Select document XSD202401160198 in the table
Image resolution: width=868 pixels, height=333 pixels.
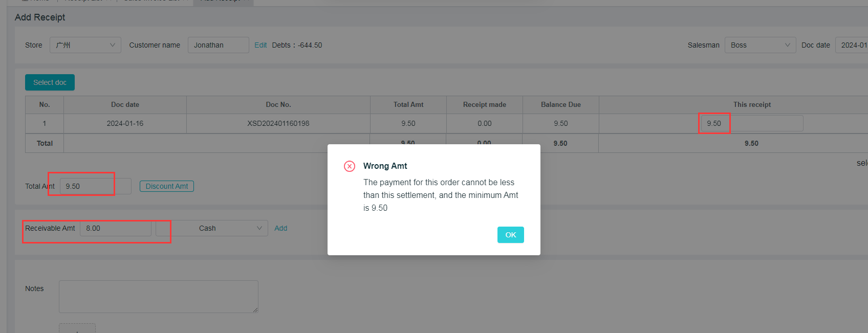click(x=278, y=123)
